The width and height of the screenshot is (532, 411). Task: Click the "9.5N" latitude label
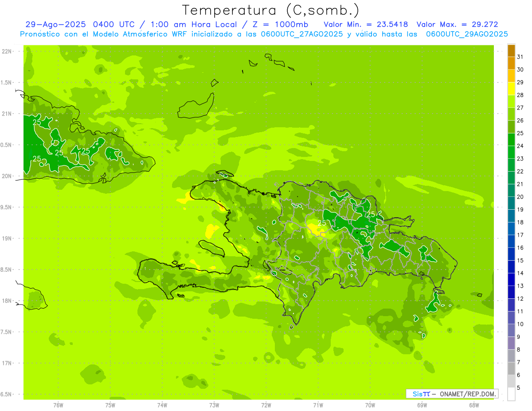point(7,207)
